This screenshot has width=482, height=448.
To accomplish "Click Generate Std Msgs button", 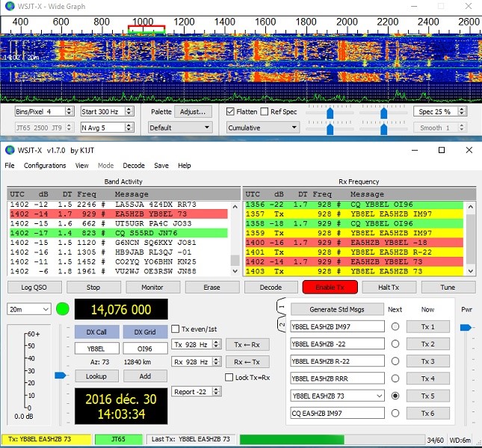I will (337, 310).
